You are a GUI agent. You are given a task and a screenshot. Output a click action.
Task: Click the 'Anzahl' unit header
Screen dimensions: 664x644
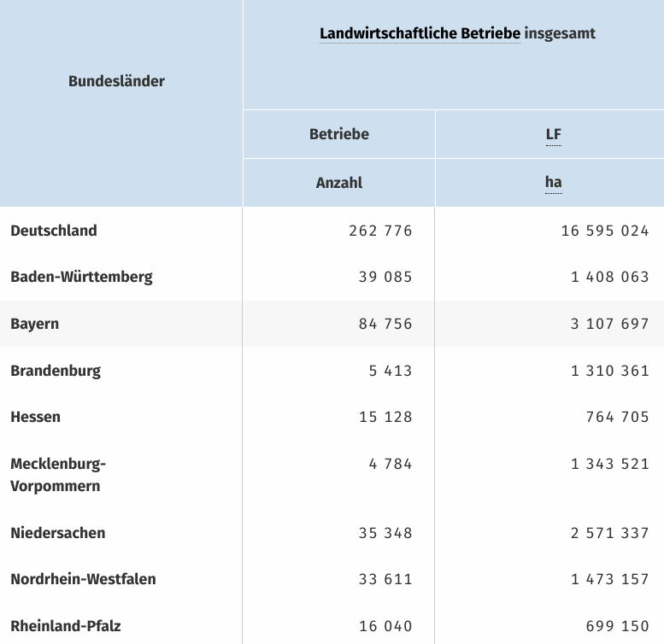pyautogui.click(x=339, y=182)
